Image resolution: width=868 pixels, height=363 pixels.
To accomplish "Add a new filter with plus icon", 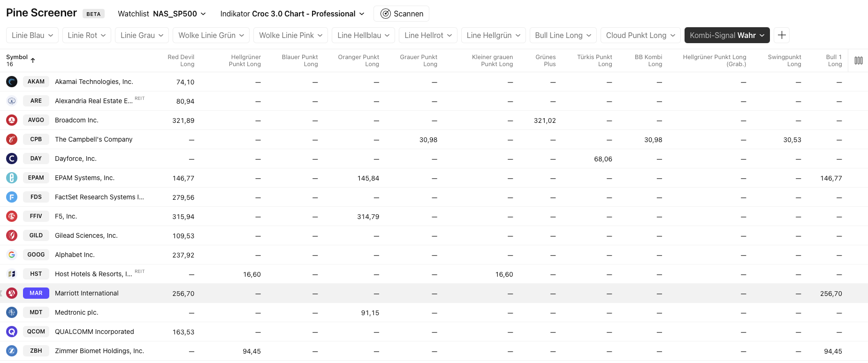I will point(782,35).
